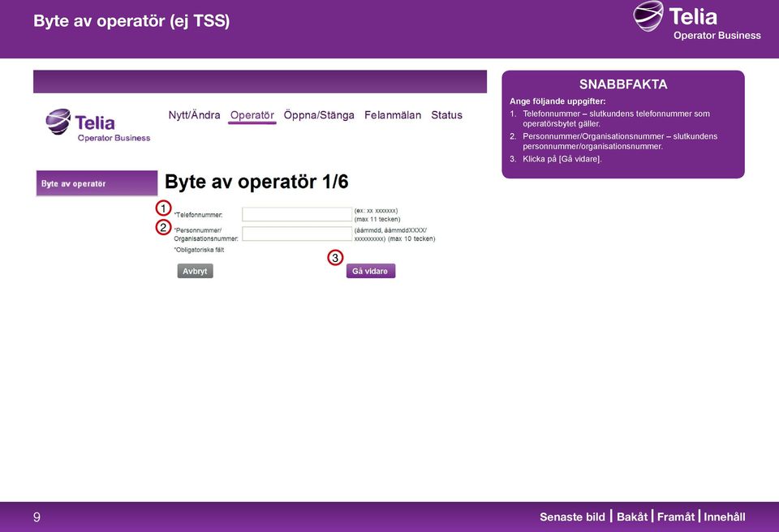Click the page number 9
This screenshot has height=532, width=779.
37,517
